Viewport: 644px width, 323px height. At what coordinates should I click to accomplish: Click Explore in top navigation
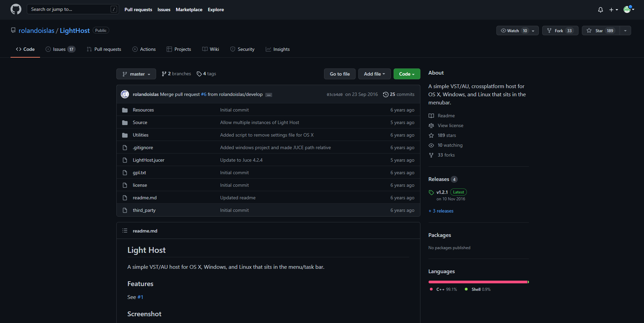(x=216, y=9)
